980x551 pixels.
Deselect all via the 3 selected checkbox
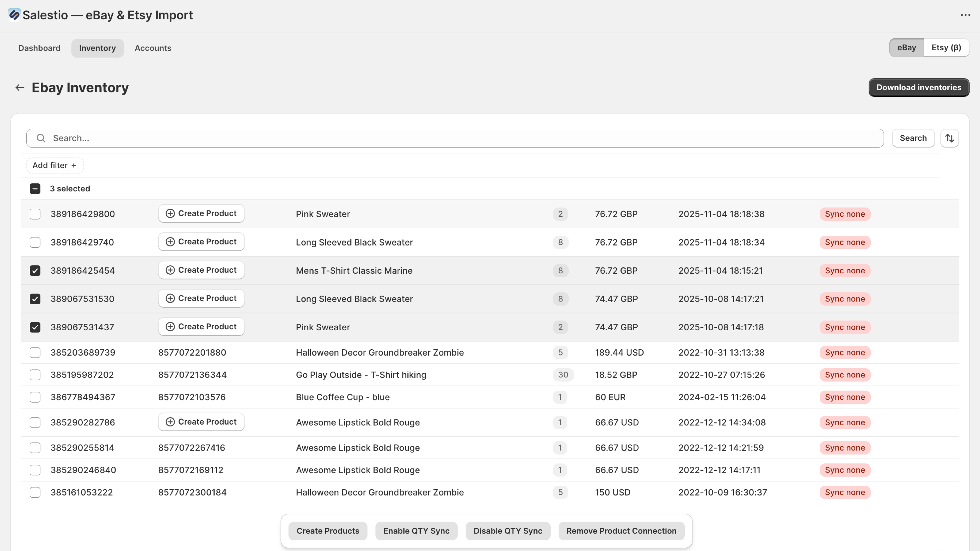click(x=35, y=189)
